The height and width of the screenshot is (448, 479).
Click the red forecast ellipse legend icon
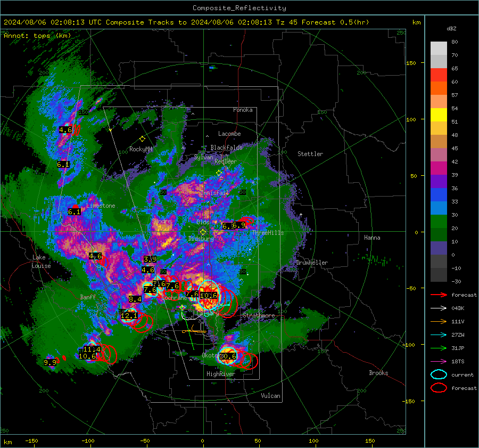[439, 388]
